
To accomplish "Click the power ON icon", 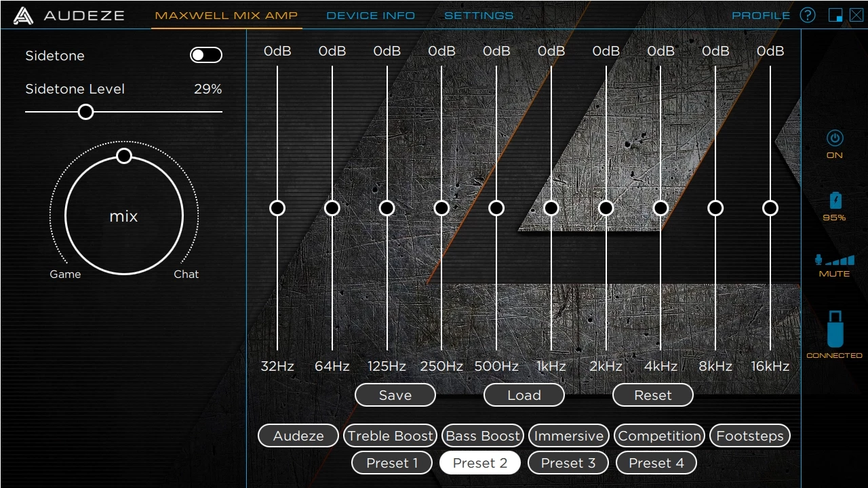I will pyautogui.click(x=835, y=138).
